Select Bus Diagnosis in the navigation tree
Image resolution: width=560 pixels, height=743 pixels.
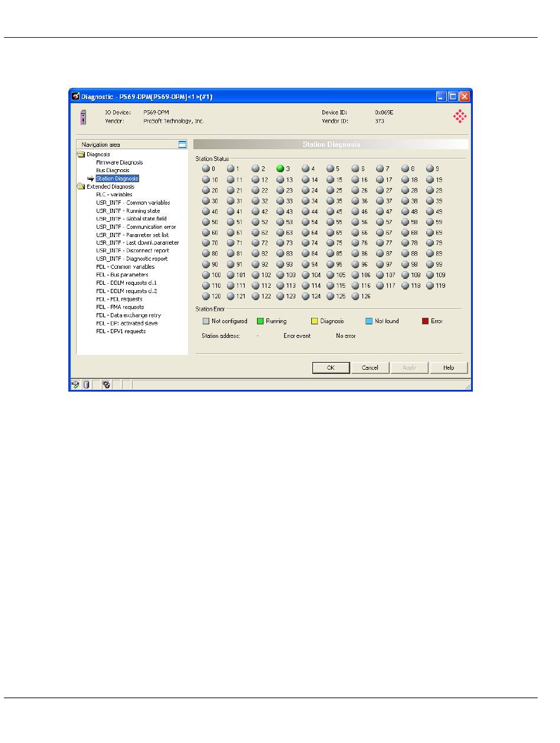113,170
